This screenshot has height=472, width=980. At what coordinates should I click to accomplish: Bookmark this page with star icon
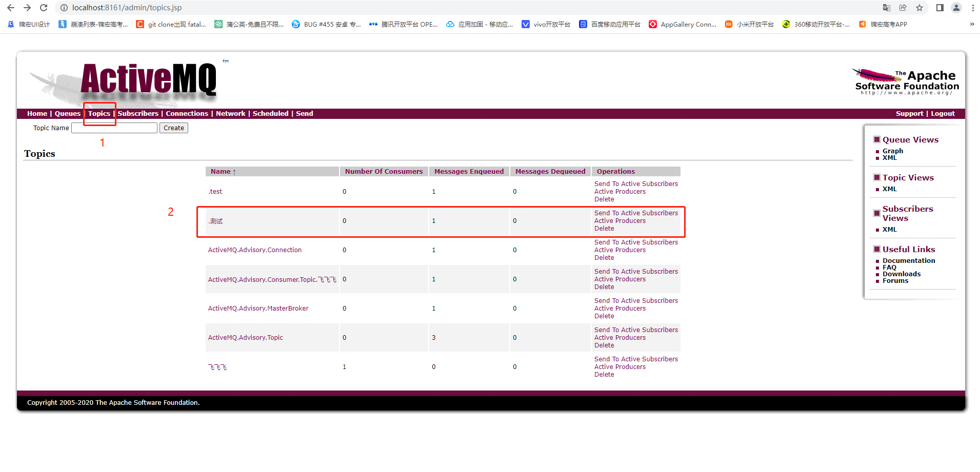pyautogui.click(x=919, y=8)
